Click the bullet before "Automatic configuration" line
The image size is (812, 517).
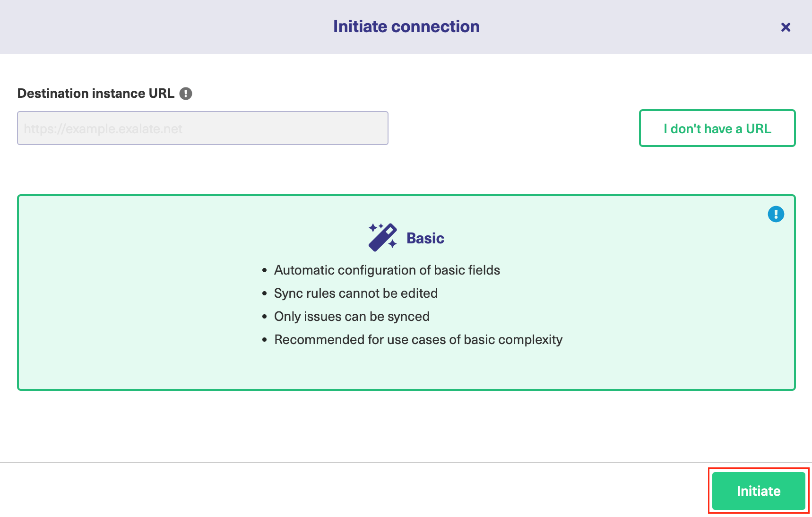(x=265, y=271)
